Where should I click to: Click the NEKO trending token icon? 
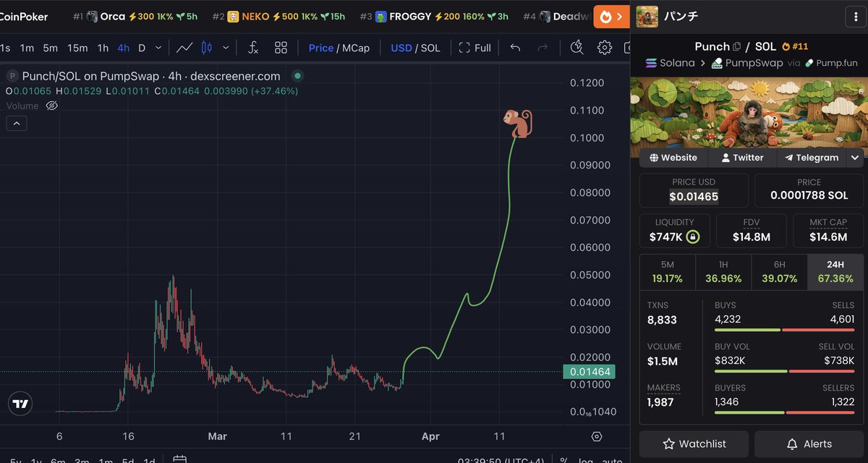click(234, 16)
